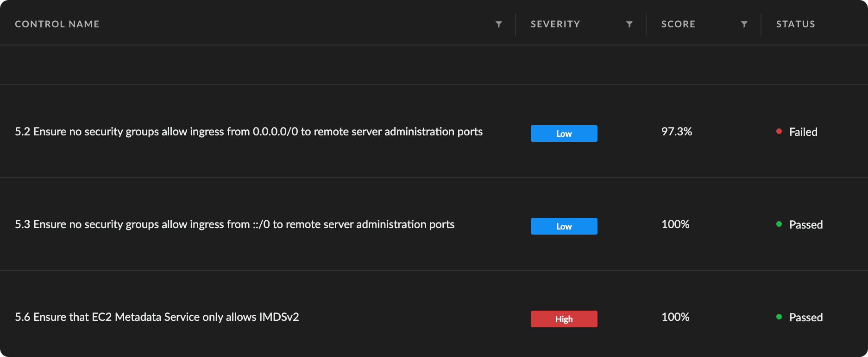Open control 5.2 ingress from 0.0.0.0/0

coord(249,132)
